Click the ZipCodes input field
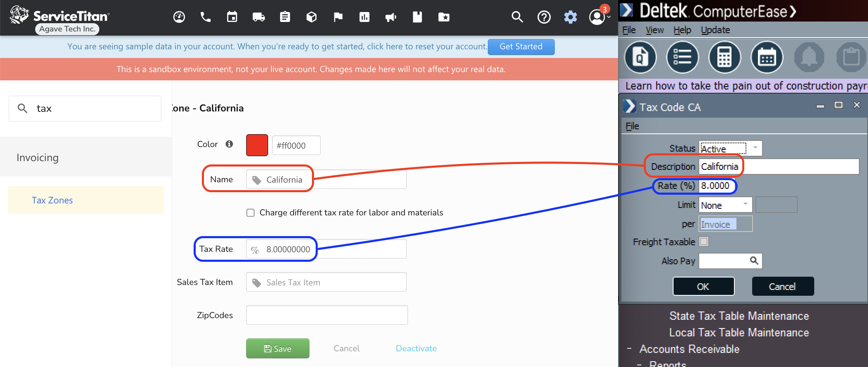This screenshot has width=868, height=367. [x=327, y=315]
